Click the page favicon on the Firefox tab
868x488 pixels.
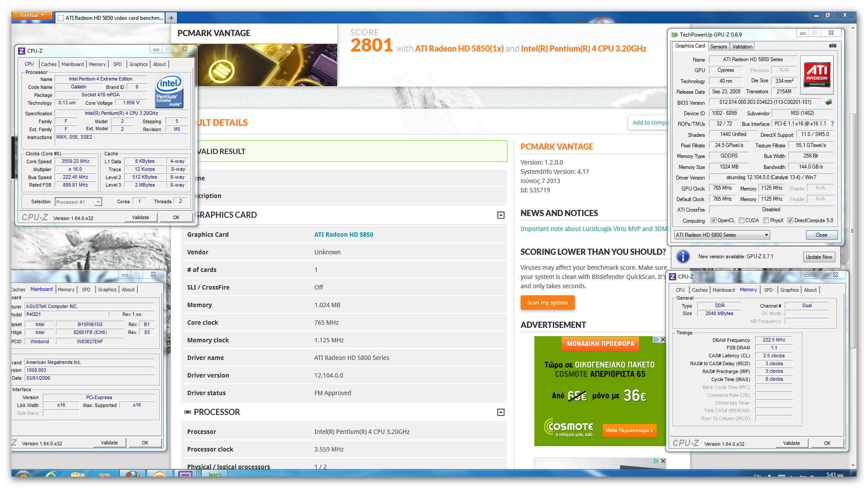pyautogui.click(x=61, y=18)
